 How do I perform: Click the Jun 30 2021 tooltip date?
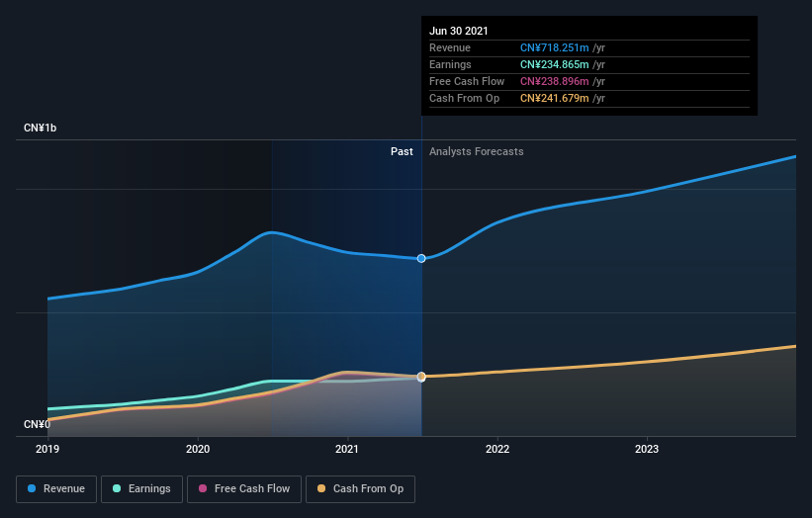coord(459,31)
